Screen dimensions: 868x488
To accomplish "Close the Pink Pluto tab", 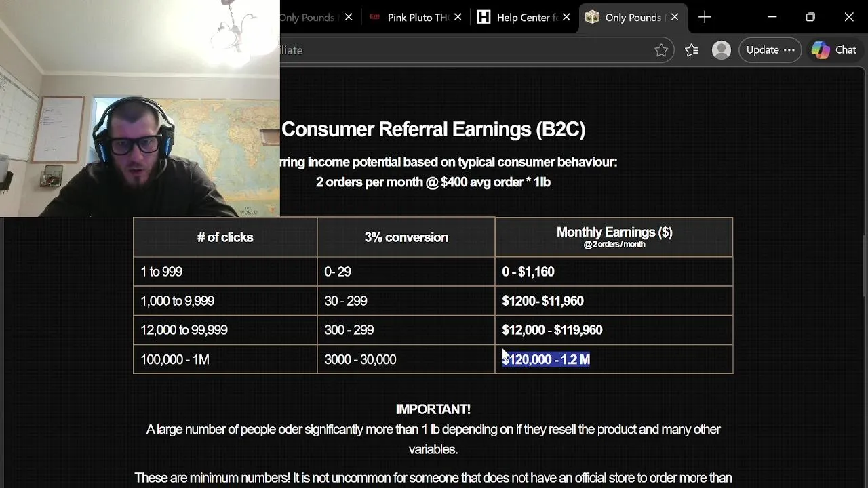I will tap(458, 18).
